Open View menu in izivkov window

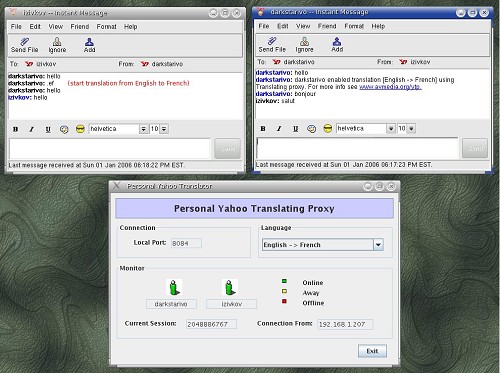pyautogui.click(x=55, y=26)
